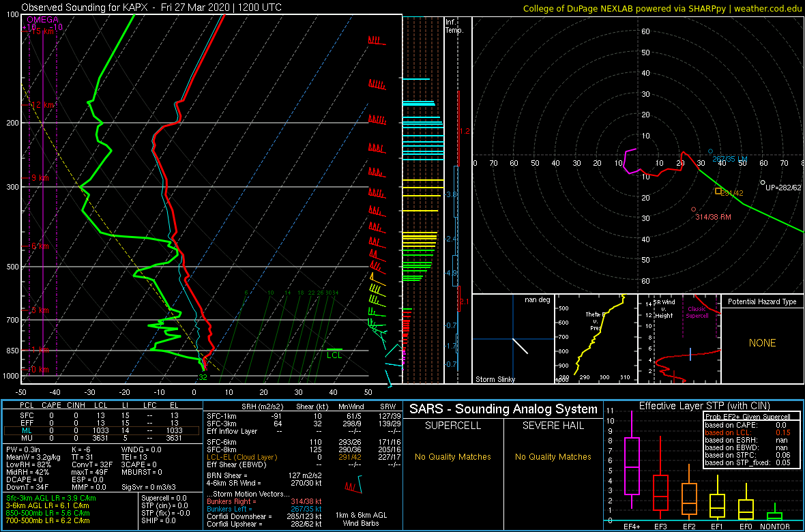
Task: Click the 'Supercell = 0.0' parameter
Action: tap(164, 498)
